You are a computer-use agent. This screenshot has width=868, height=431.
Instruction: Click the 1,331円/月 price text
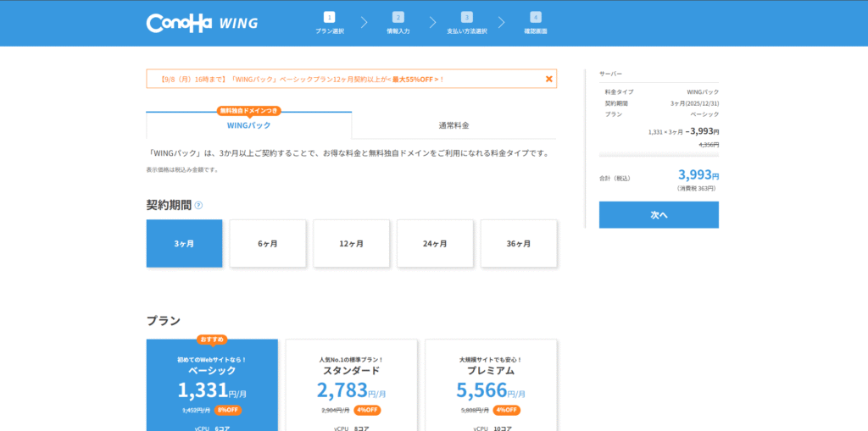coord(212,390)
